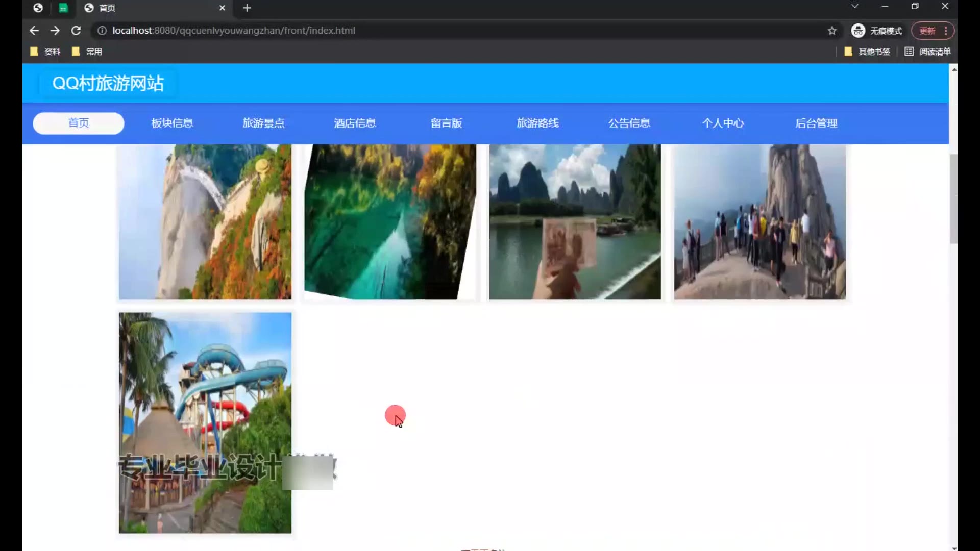
Task: View the site information icon in the address bar
Action: coord(102,31)
